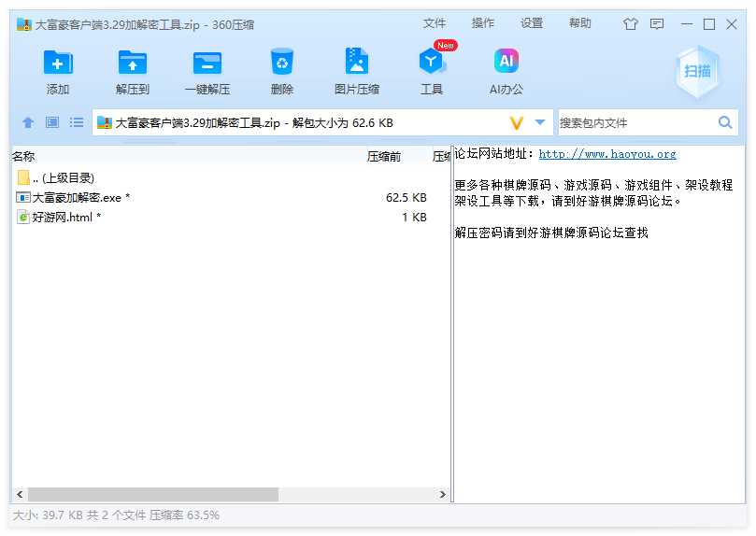Switch to list view icon
Screen dimensions: 756x536
[x=77, y=122]
